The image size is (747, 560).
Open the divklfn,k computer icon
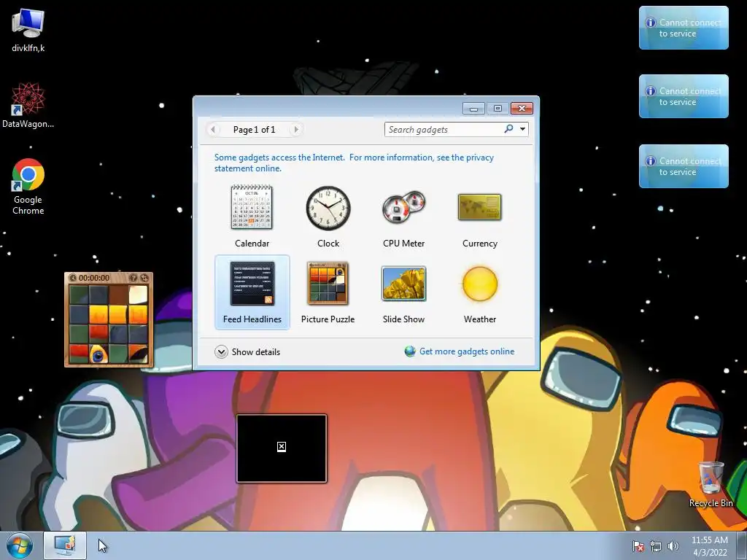[x=28, y=31]
